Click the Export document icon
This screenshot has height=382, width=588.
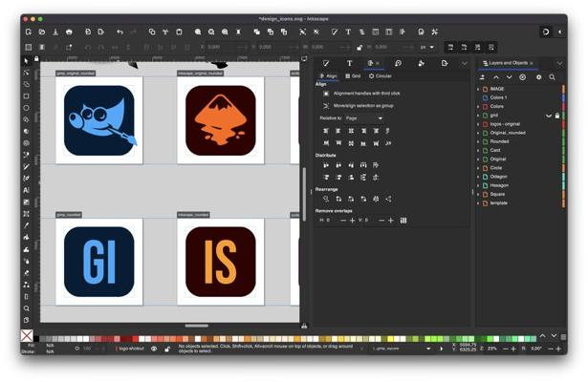(101, 32)
